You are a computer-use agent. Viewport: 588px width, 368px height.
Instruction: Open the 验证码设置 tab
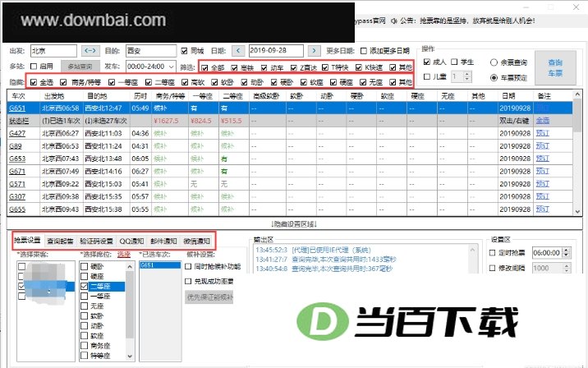click(96, 241)
